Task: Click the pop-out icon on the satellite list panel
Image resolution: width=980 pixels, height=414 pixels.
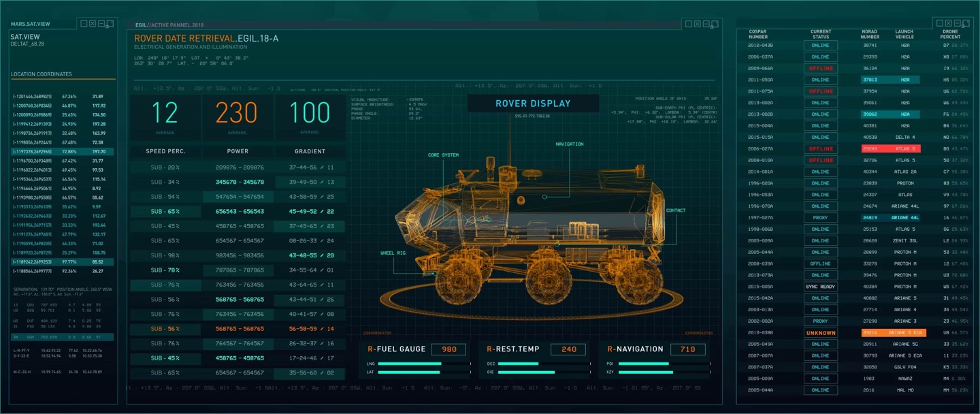Action: (x=966, y=22)
